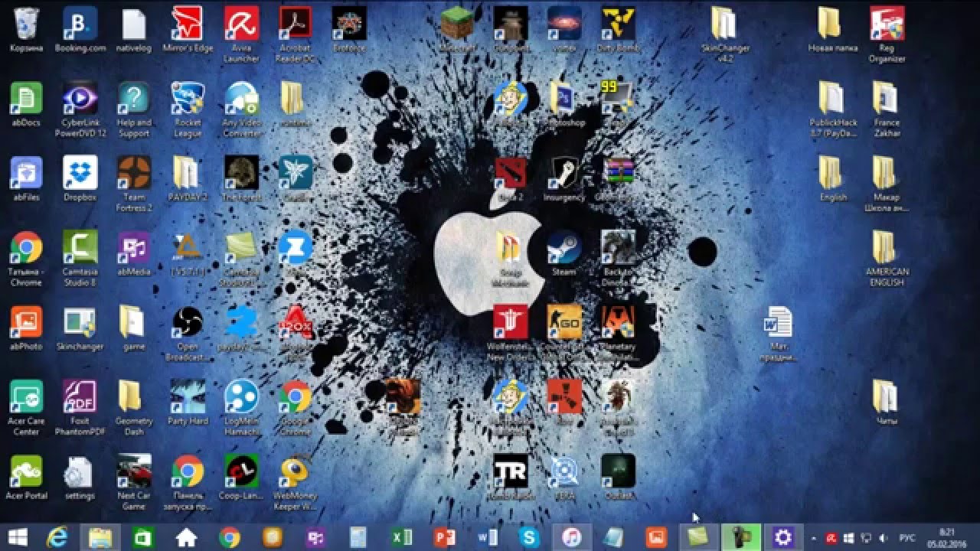Screen dimensions: 980x551
Task: Select the nativelog file
Action: 134,24
